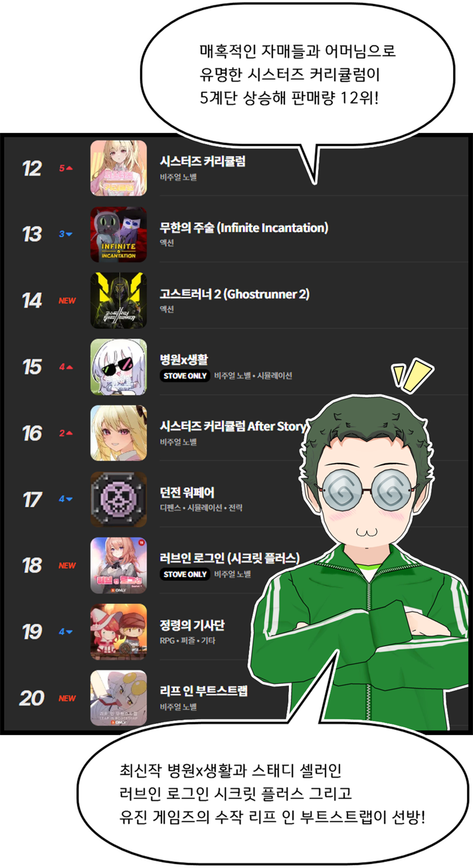
Task: Select the 던전 워페어 title link
Action: point(187,493)
